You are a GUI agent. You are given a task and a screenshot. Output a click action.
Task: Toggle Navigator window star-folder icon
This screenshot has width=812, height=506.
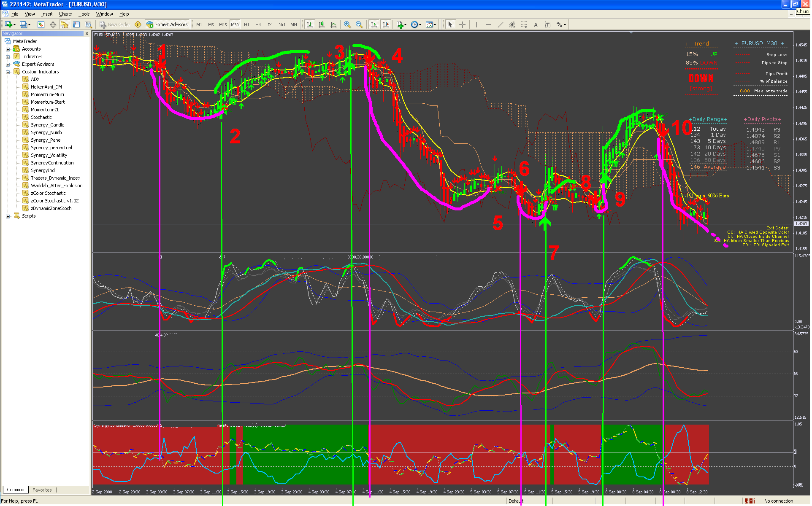[x=65, y=24]
